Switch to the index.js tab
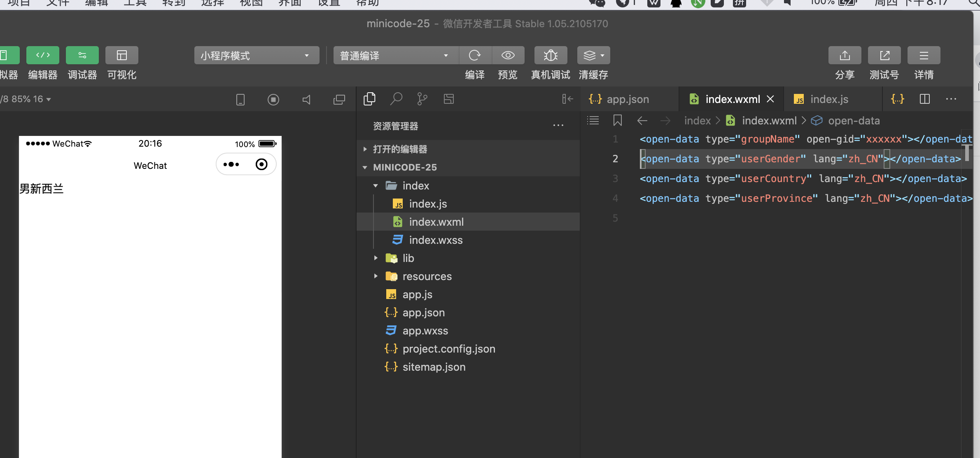 pos(828,99)
